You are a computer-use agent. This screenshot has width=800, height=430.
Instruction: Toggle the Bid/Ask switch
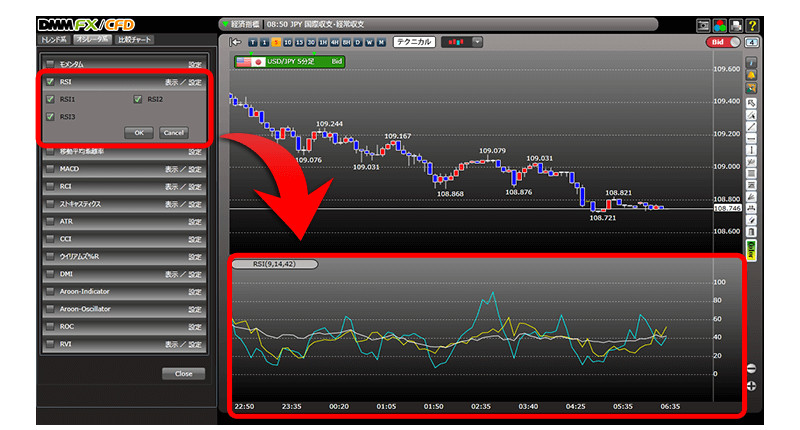(723, 42)
